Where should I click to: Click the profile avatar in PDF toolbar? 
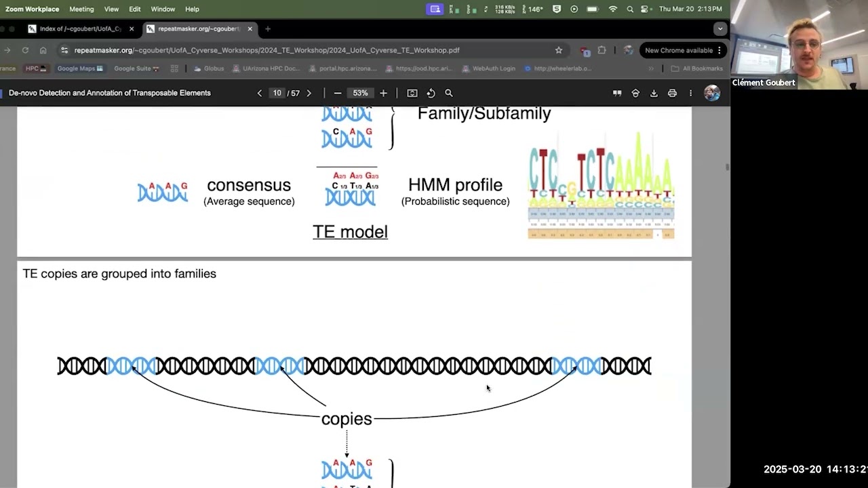click(x=711, y=93)
